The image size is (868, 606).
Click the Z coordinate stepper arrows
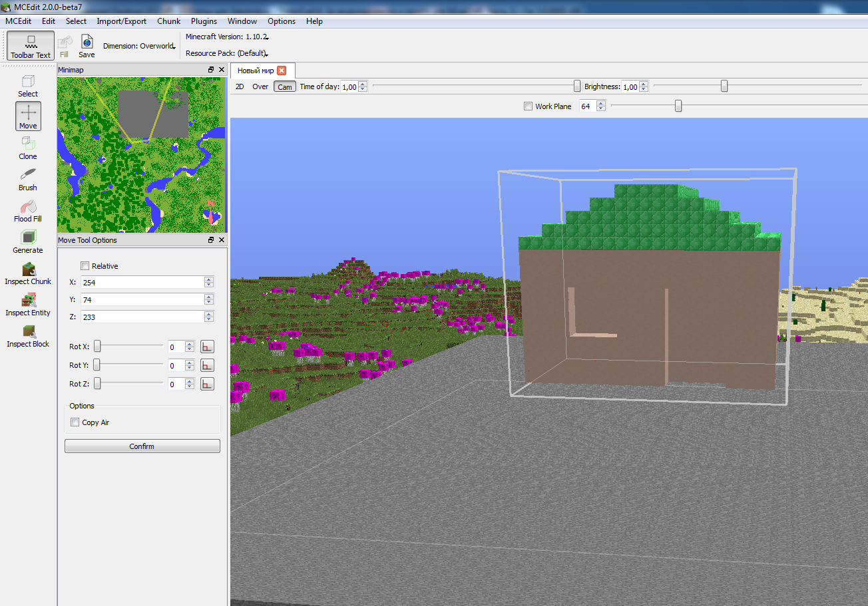209,317
